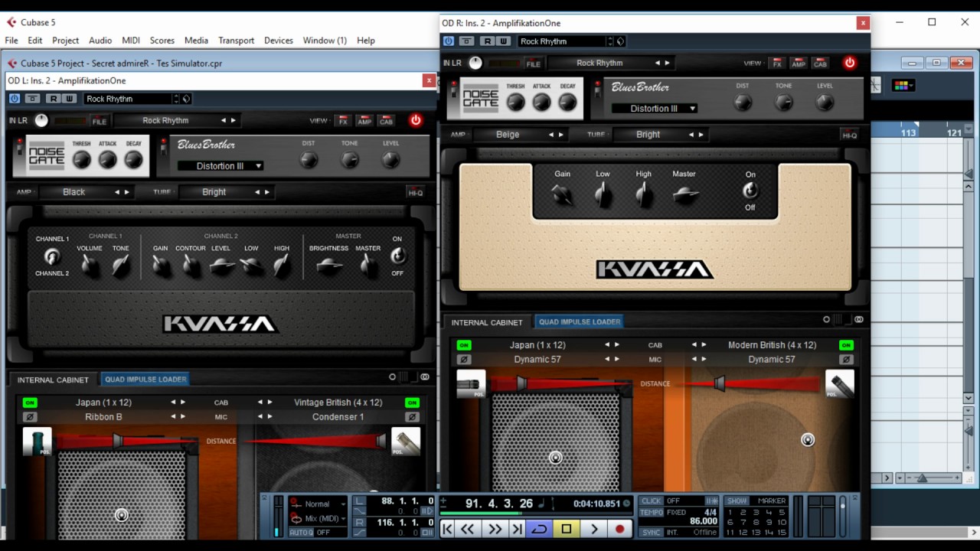Flip the NoiseGate switch in OD L plugin

[20, 148]
